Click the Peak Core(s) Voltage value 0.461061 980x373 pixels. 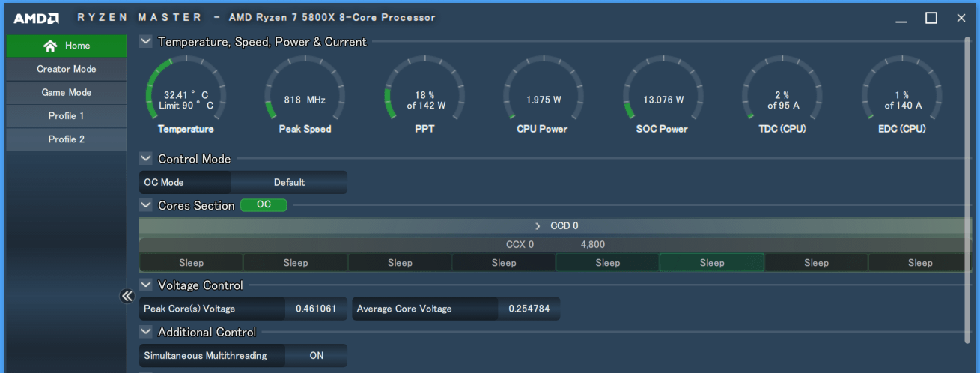coord(316,309)
